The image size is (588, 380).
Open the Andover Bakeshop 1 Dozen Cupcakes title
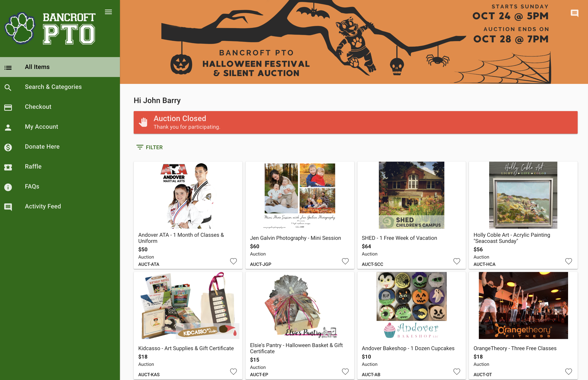408,348
